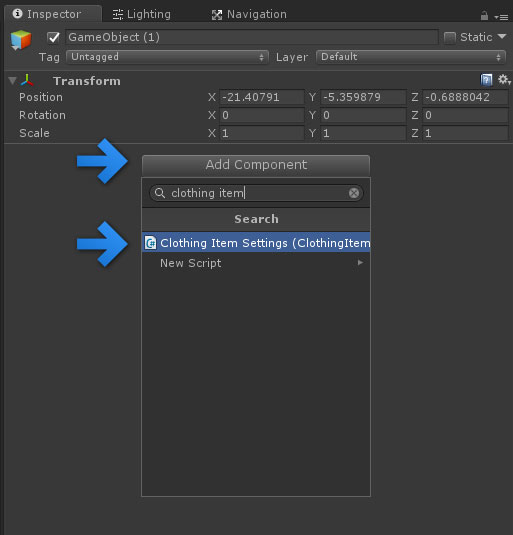Toggle the GameObject active checkbox
513x535 pixels.
(53, 37)
